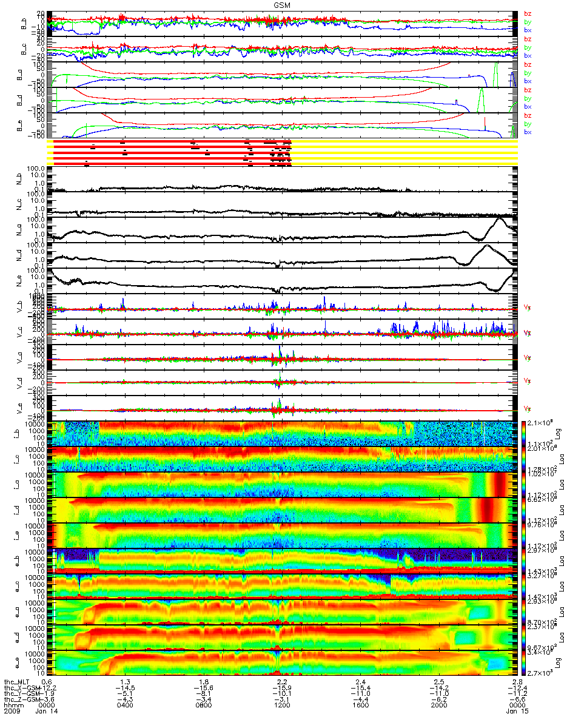Image resolution: width=564 pixels, height=728 pixels.
Task: Select the thc_Z-GSM axis row label
Action: click(23, 699)
